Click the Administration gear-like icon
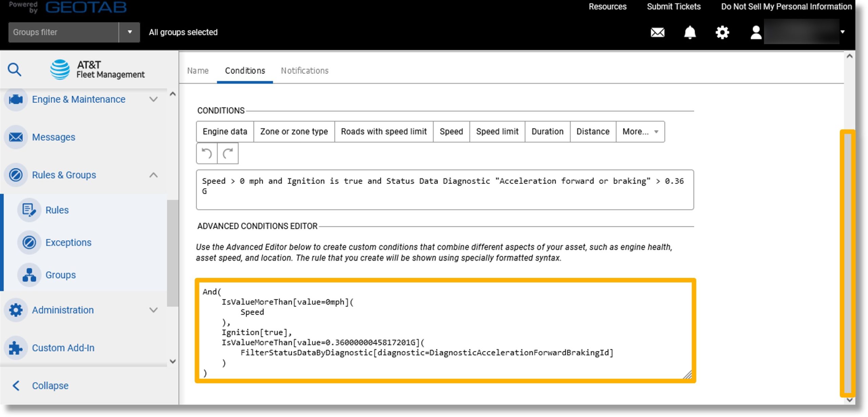Image resolution: width=868 pixels, height=417 pixels. 15,309
